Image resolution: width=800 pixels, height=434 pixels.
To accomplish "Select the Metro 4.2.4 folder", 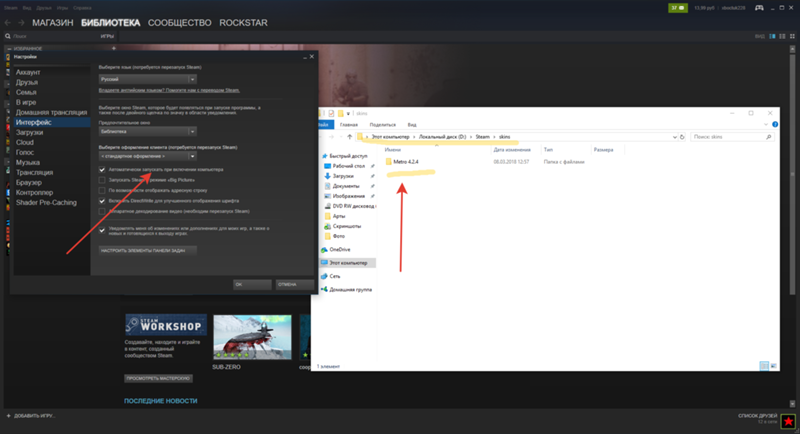I will (406, 162).
